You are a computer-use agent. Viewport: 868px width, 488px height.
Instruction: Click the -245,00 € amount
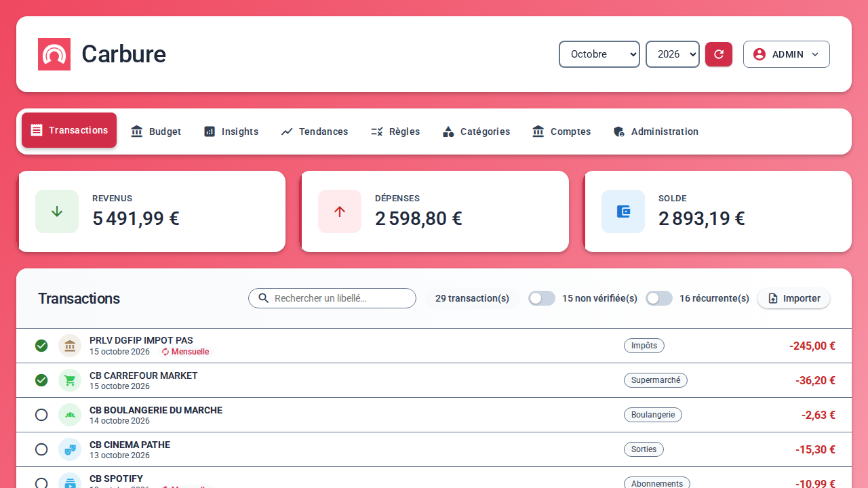pos(812,346)
